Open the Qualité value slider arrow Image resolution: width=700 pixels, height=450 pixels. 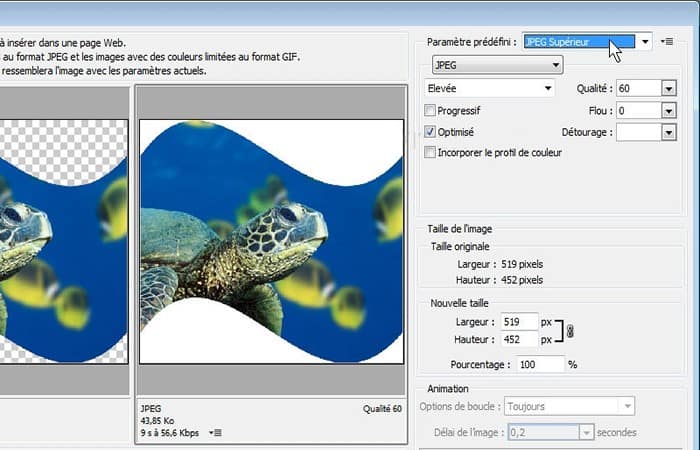668,88
